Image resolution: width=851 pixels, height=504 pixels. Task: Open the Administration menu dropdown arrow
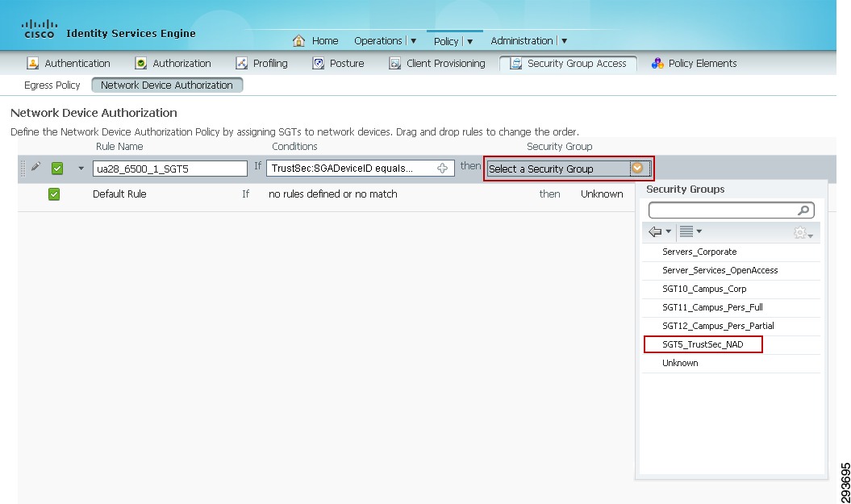coord(565,40)
